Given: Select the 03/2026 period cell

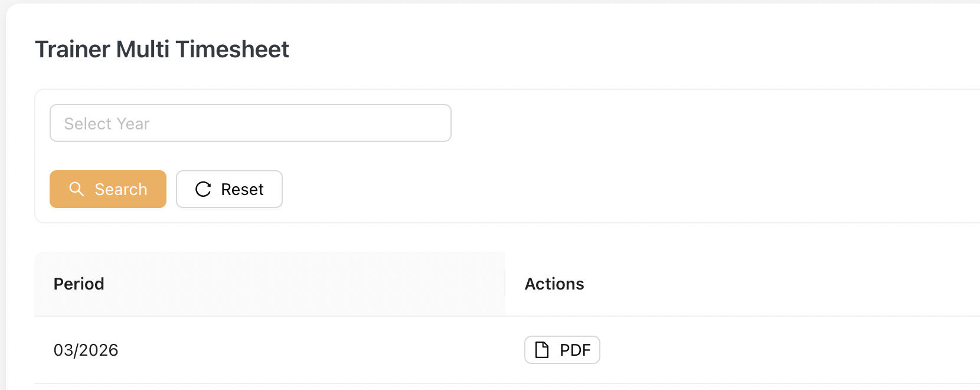Looking at the screenshot, I should (86, 350).
